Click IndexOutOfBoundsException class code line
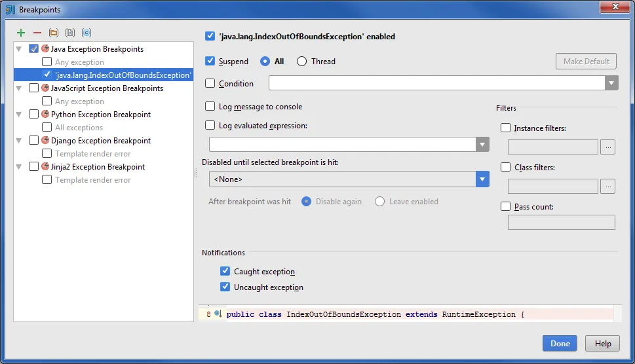The image size is (635, 364). (375, 314)
